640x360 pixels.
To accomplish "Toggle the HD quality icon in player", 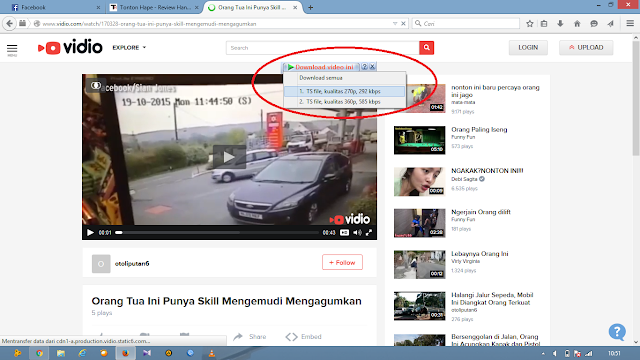I will (344, 233).
